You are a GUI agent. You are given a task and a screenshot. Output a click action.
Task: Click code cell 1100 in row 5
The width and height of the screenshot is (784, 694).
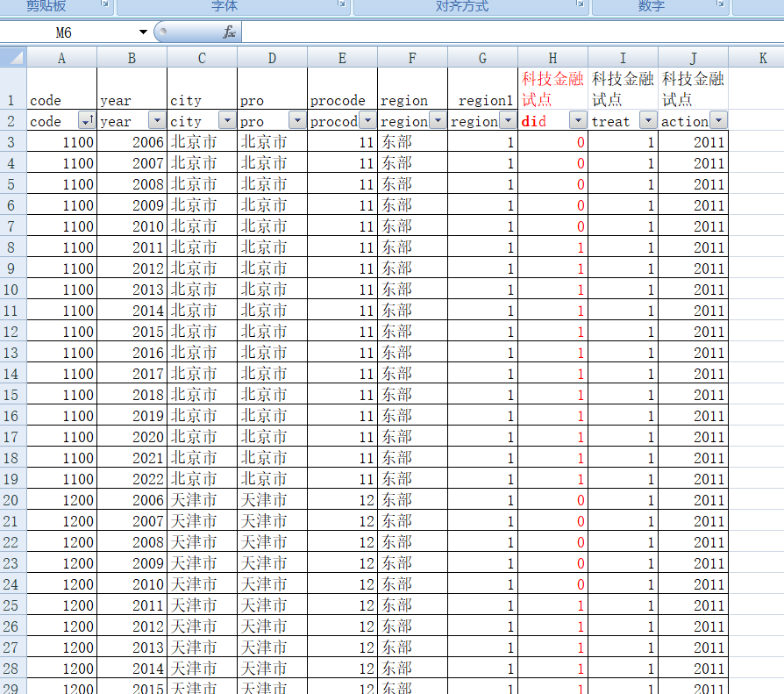click(x=61, y=184)
